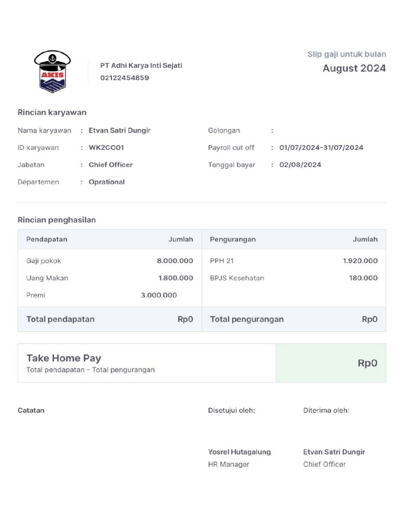Click the Jabatan value Chief Officer
Screen dimensions: 399x532
111,165
